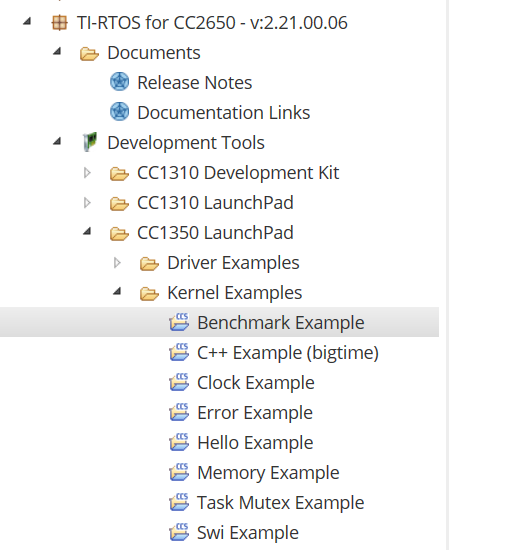Select the C++ Example (bigtime) text

[x=288, y=353]
